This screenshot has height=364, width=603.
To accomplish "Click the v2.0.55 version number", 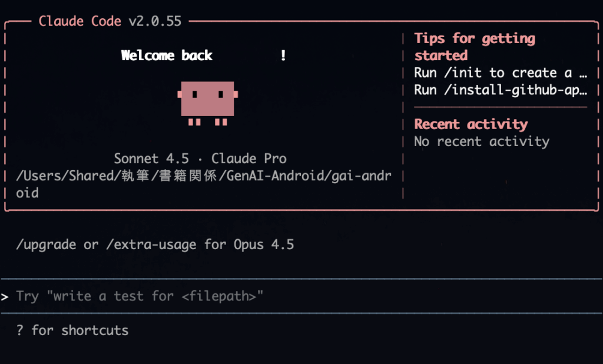I will pyautogui.click(x=155, y=21).
